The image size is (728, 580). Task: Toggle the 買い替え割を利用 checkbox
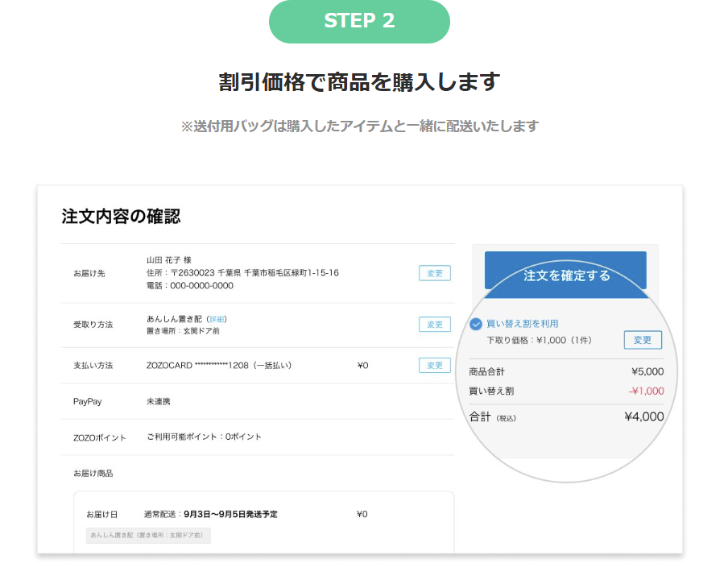click(x=476, y=324)
